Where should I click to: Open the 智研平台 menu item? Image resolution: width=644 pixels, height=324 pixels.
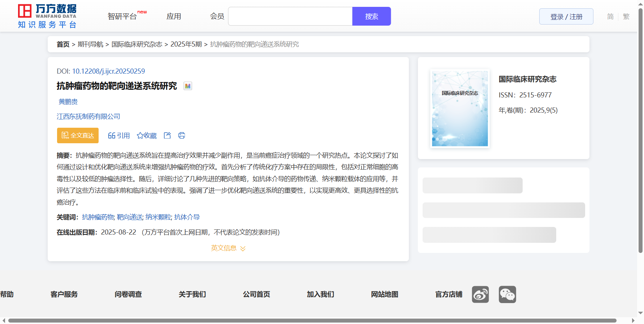coord(122,17)
